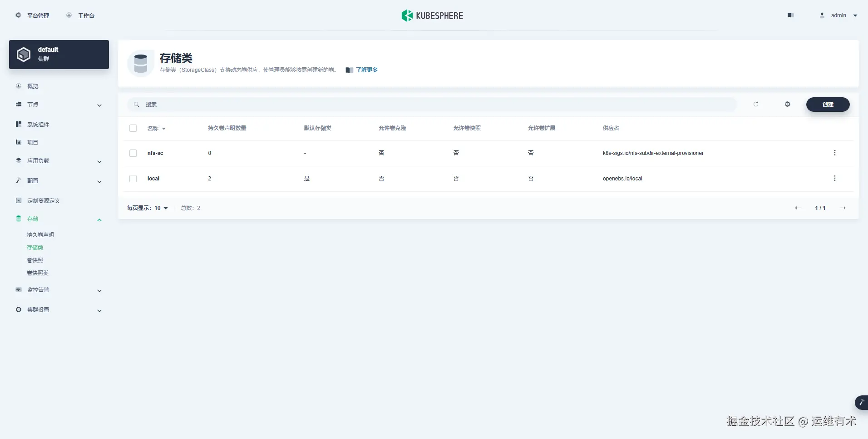868x439 pixels.
Task: Click the green 存储 storage icon
Action: tap(19, 219)
